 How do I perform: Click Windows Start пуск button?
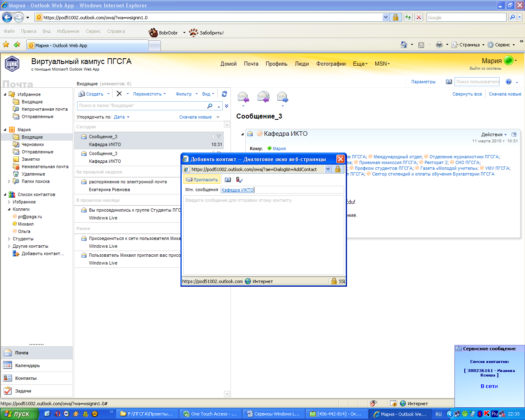(x=19, y=414)
